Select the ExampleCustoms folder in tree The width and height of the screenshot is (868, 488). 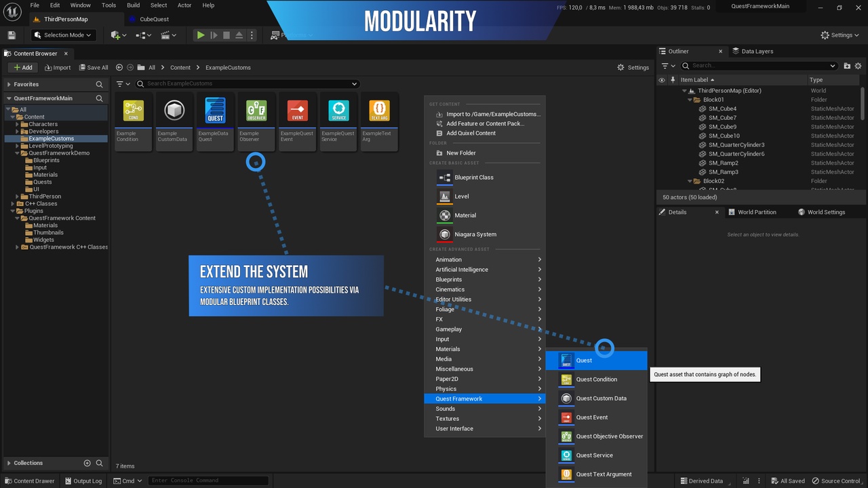tap(52, 138)
